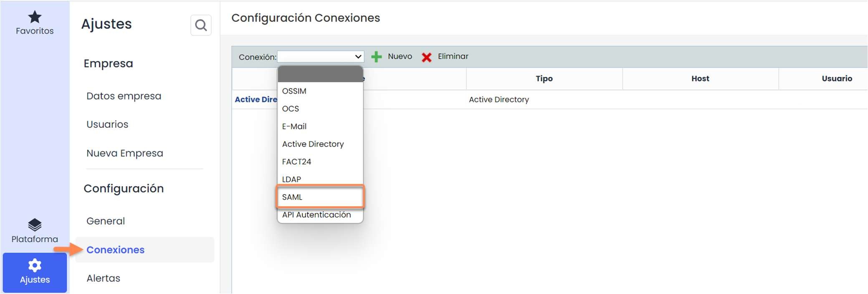Click the Host column header
The width and height of the screenshot is (868, 294).
[700, 79]
